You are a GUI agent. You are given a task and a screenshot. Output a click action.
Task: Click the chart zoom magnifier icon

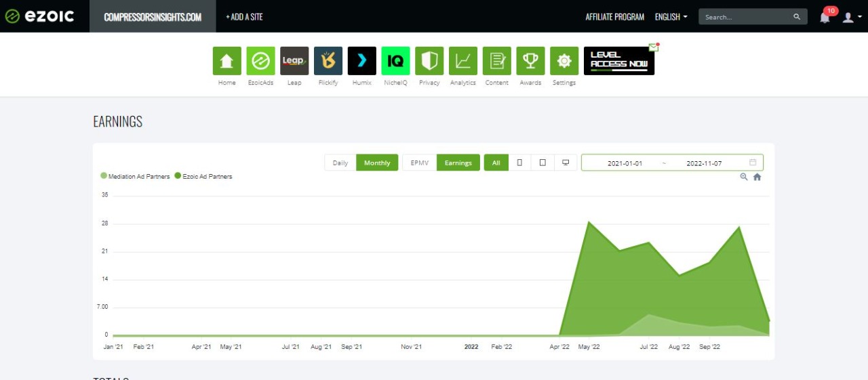744,177
